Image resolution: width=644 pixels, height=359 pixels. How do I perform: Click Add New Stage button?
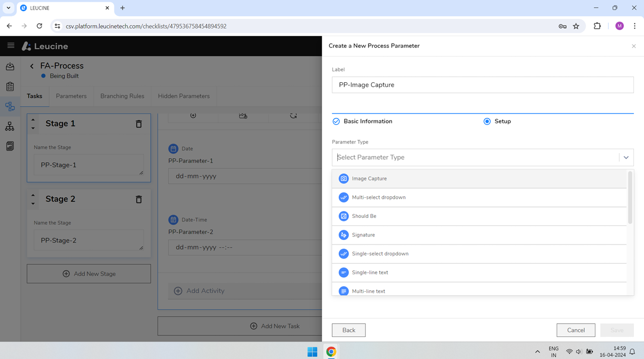[89, 274]
